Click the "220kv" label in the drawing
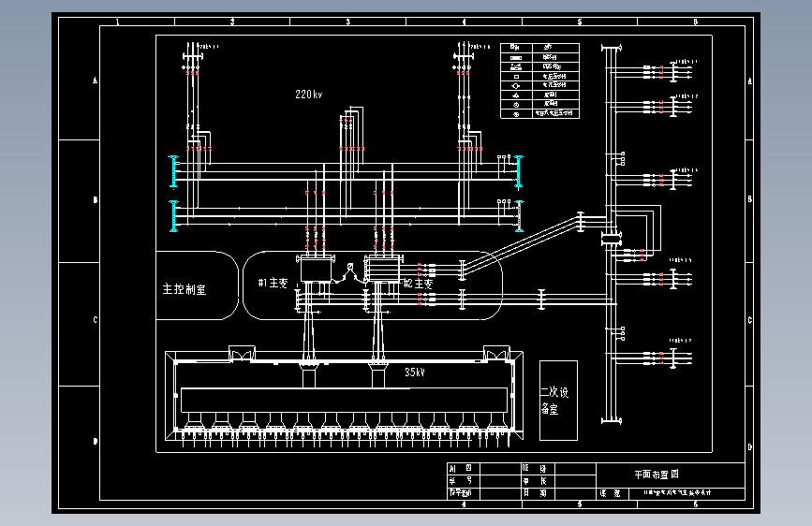This screenshot has width=812, height=526. click(309, 95)
